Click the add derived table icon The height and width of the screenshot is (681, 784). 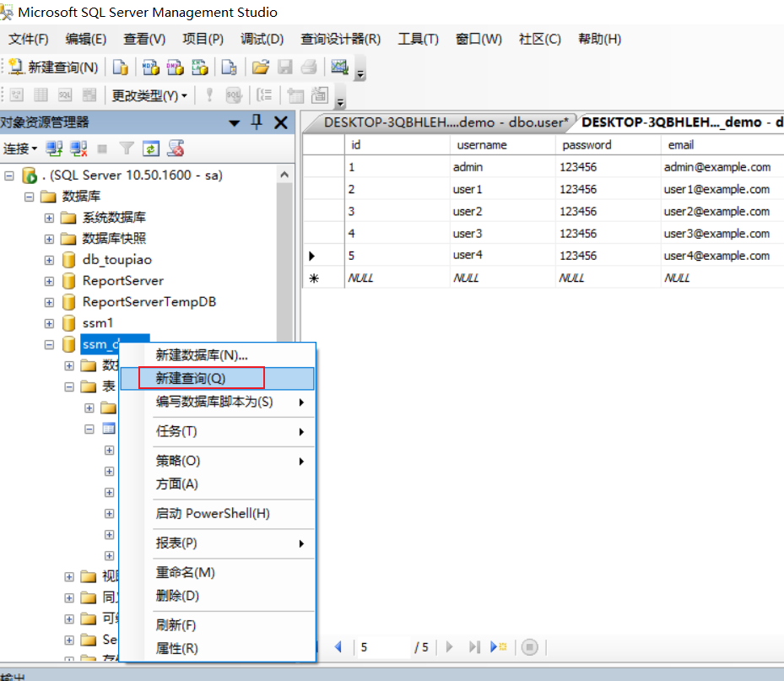(320, 95)
